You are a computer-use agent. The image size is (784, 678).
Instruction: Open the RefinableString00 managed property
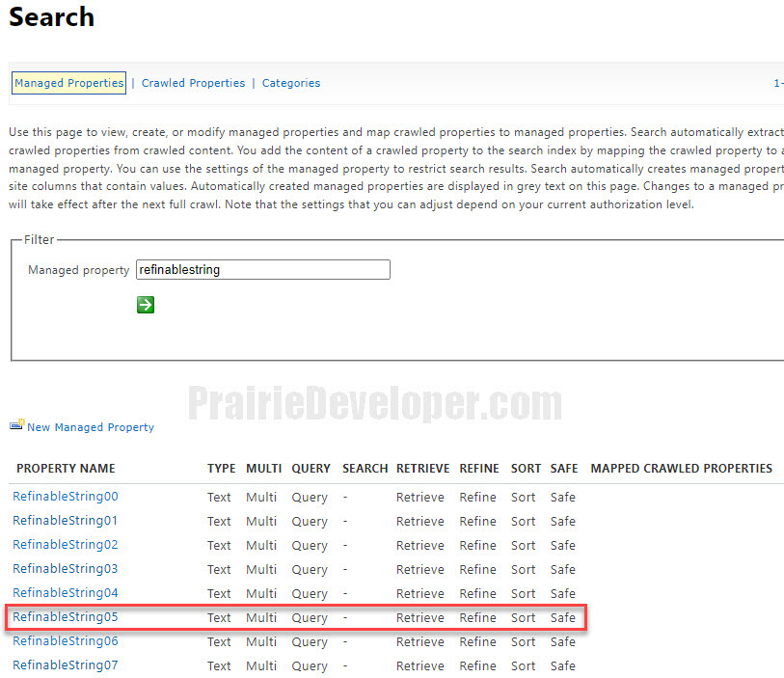[65, 496]
